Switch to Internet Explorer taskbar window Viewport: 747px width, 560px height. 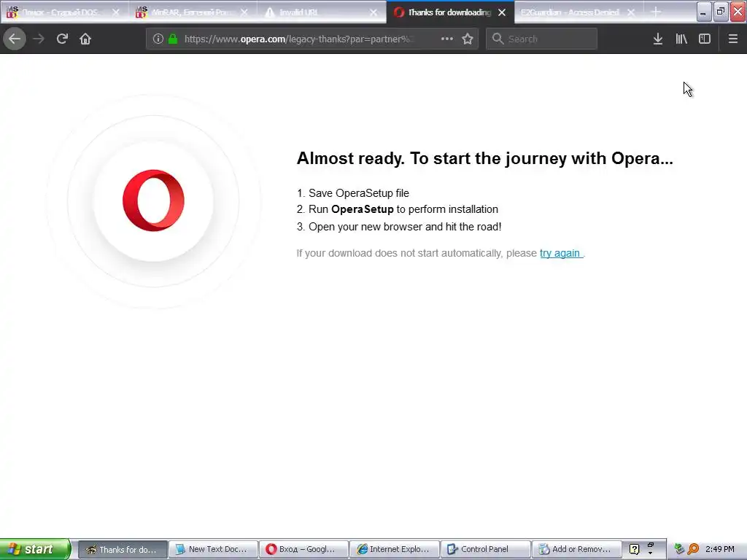(x=395, y=549)
